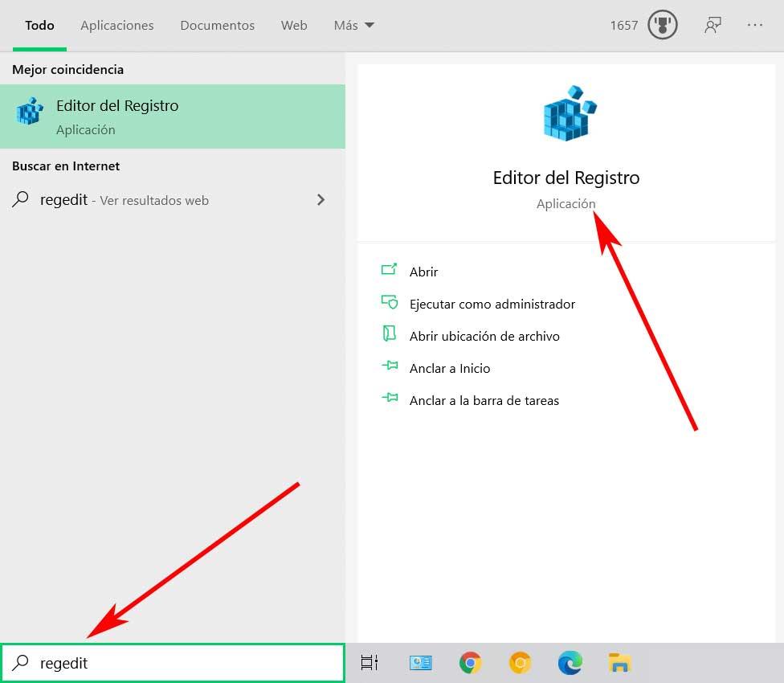Viewport: 784px width, 683px height.
Task: Select the Editor del Registro best match result
Action: (173, 117)
